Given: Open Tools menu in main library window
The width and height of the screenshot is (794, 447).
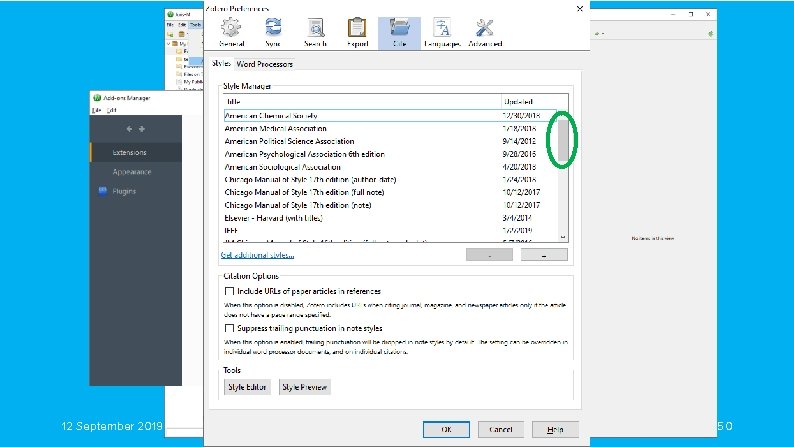Looking at the screenshot, I should [195, 24].
